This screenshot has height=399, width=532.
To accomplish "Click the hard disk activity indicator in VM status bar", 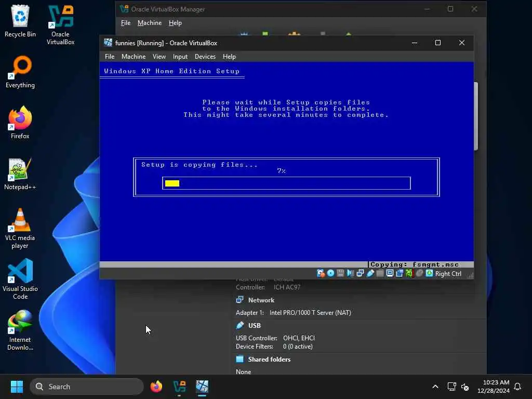I will click(321, 273).
